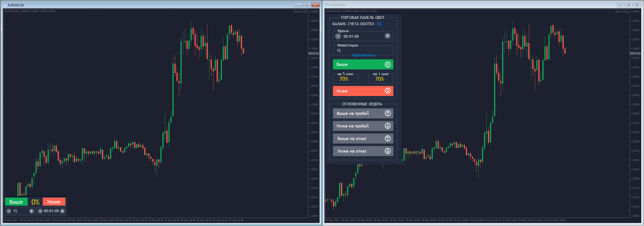Click current price label 1.22532 on left chart
644x226 pixels.
pyautogui.click(x=314, y=53)
